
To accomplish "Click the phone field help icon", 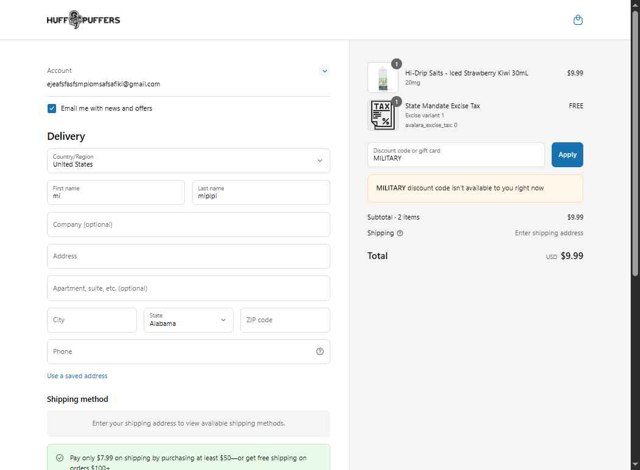I will point(320,351).
